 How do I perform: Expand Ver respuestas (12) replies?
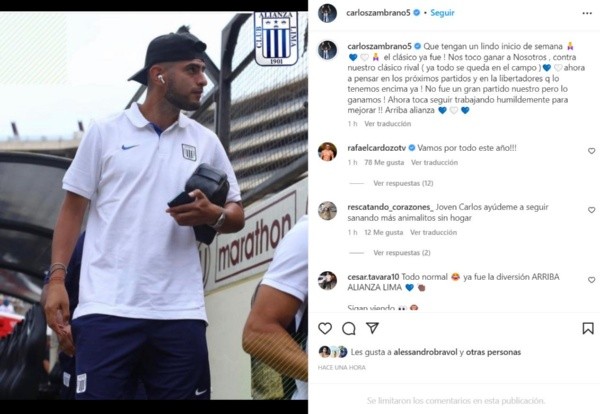[x=403, y=183]
